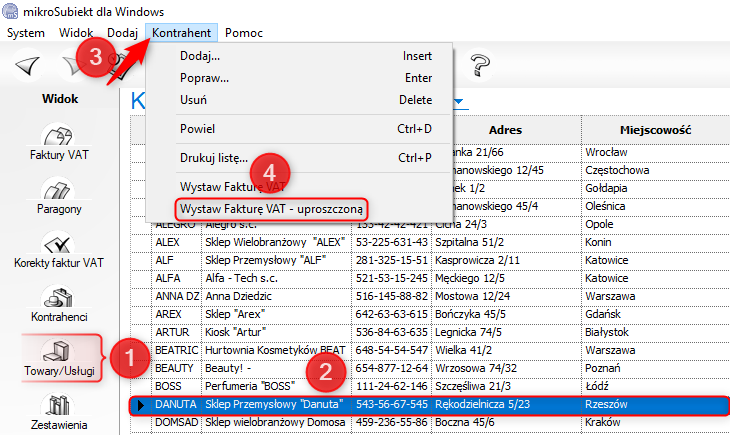Open the Pomoc menu
The width and height of the screenshot is (730, 435).
pos(244,33)
